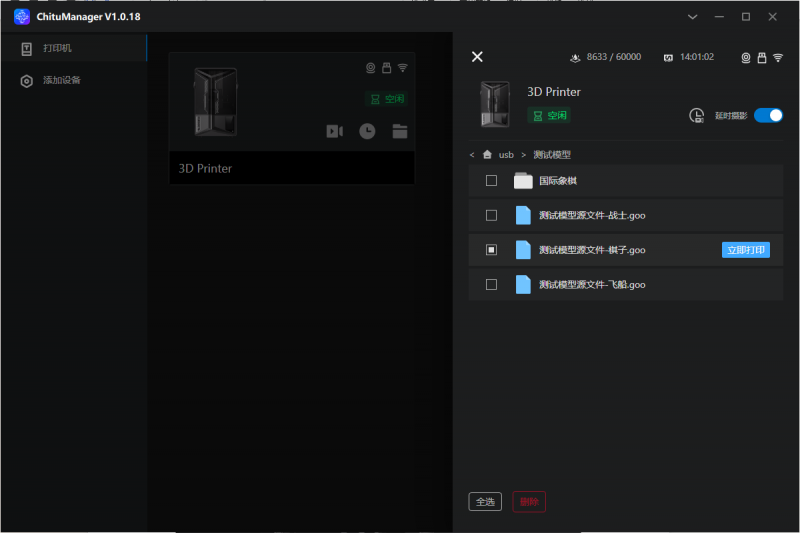800x533 pixels.
Task: Navigate to usb in the breadcrumb
Action: pos(506,155)
